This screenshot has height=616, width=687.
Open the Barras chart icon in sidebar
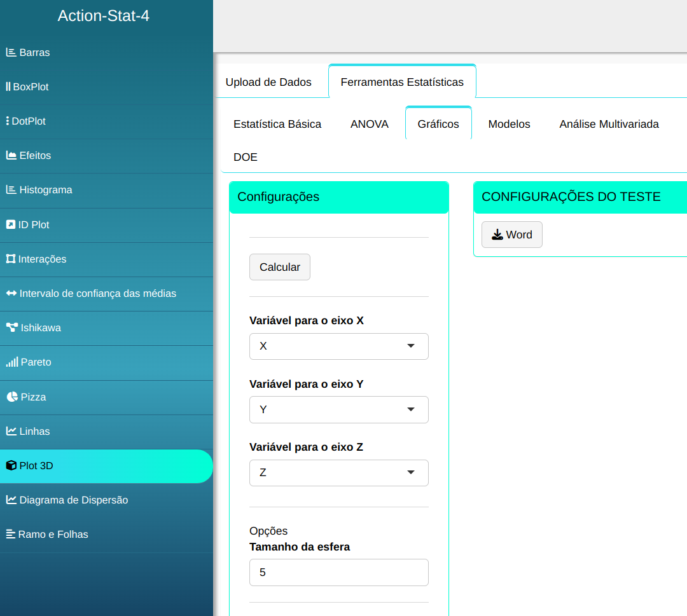pyautogui.click(x=11, y=53)
